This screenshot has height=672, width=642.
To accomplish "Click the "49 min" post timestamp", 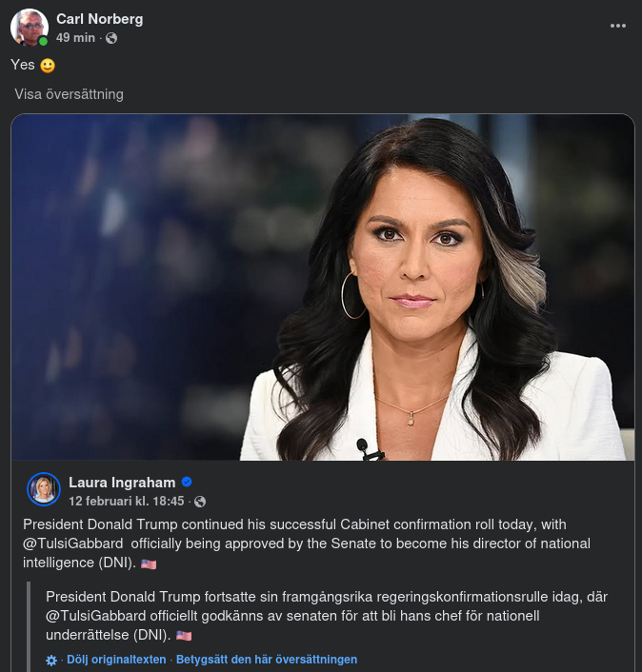I will (75, 38).
